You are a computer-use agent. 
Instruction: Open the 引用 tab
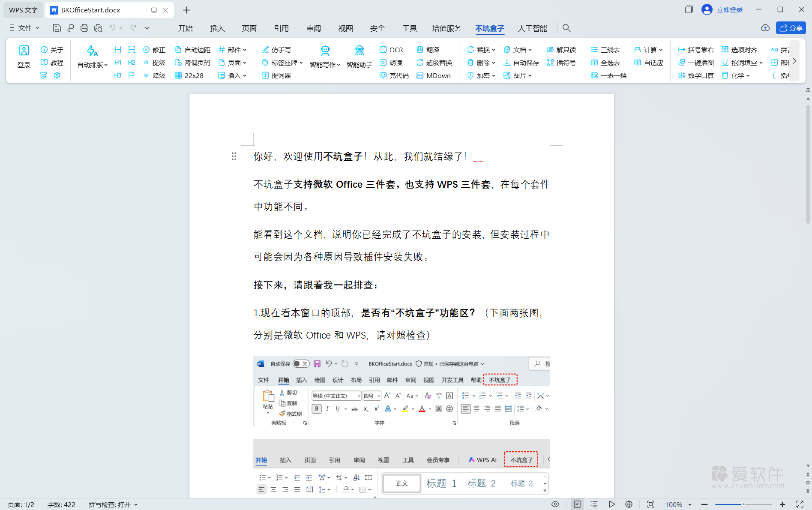pyautogui.click(x=281, y=28)
